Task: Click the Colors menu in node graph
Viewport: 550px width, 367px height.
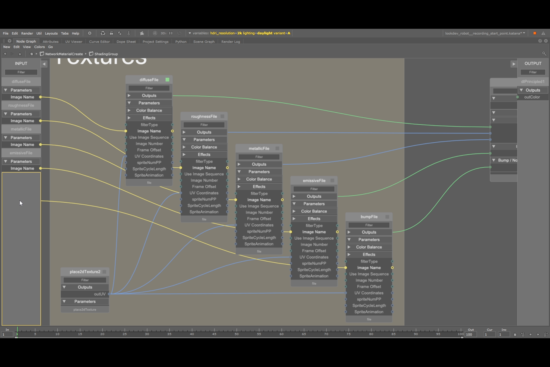Action: (x=39, y=47)
